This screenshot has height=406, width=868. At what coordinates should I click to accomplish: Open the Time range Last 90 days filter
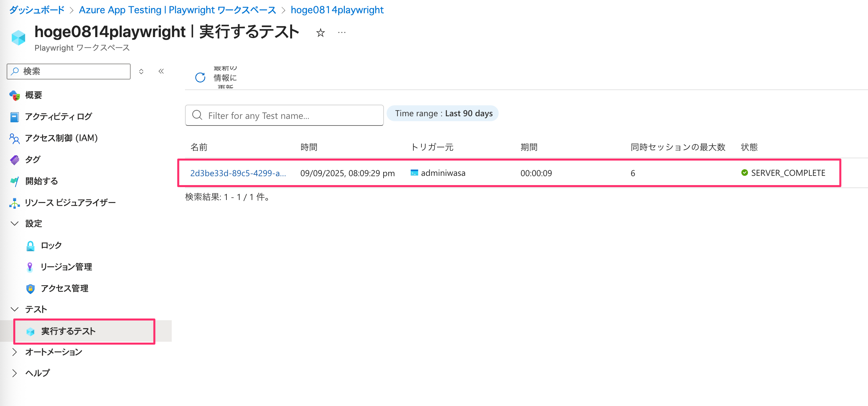(x=442, y=114)
